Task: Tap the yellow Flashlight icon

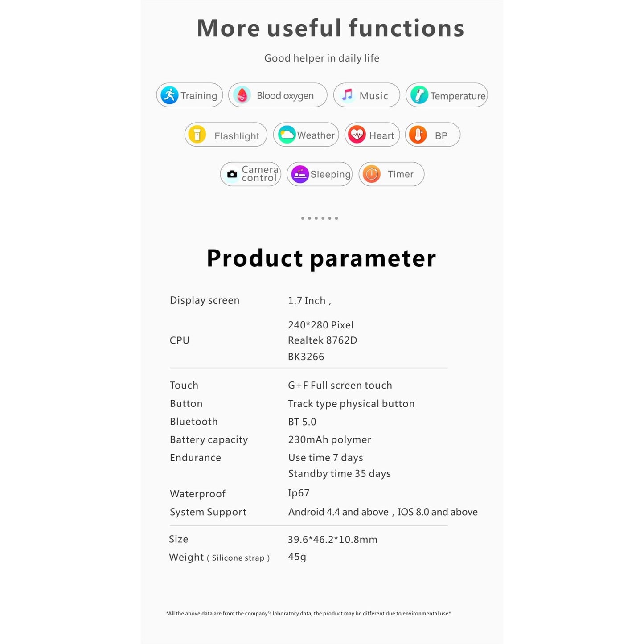Action: click(197, 135)
